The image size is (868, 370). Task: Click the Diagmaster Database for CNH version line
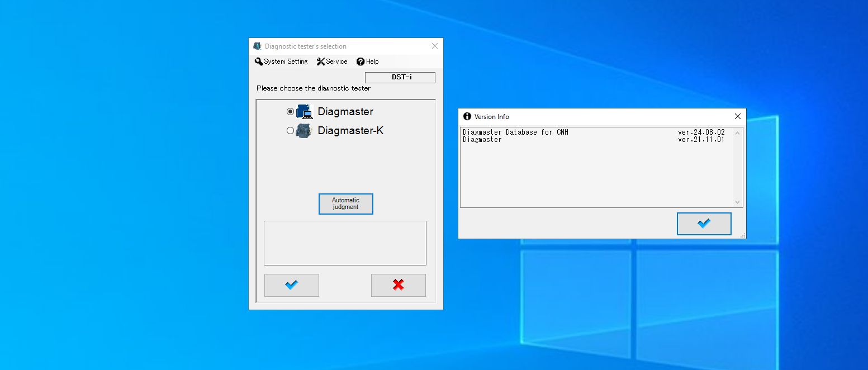[x=559, y=132]
